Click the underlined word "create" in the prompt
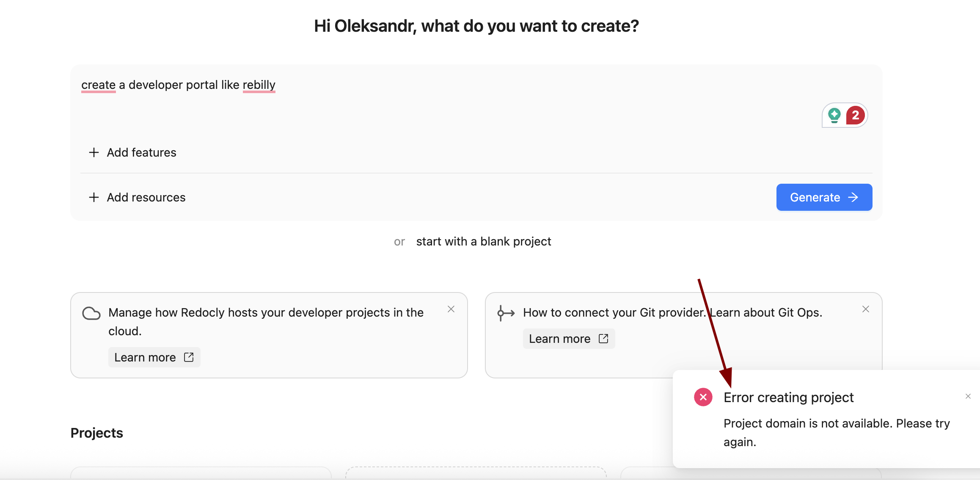 pyautogui.click(x=98, y=85)
